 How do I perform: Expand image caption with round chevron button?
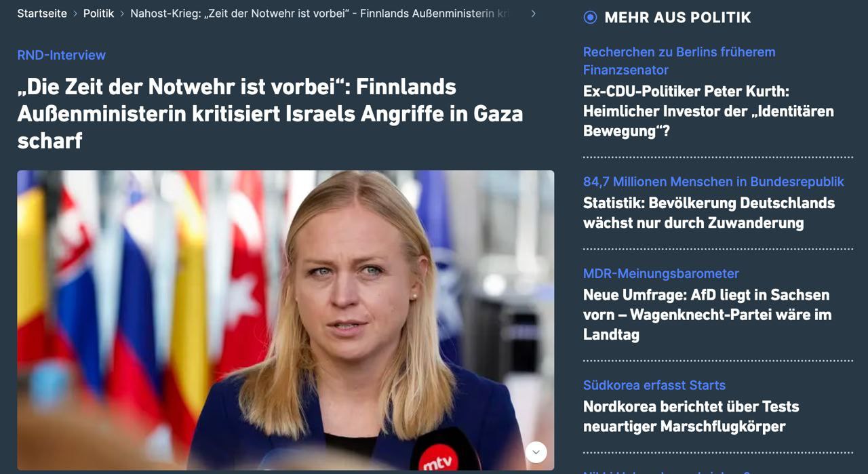pos(536,452)
